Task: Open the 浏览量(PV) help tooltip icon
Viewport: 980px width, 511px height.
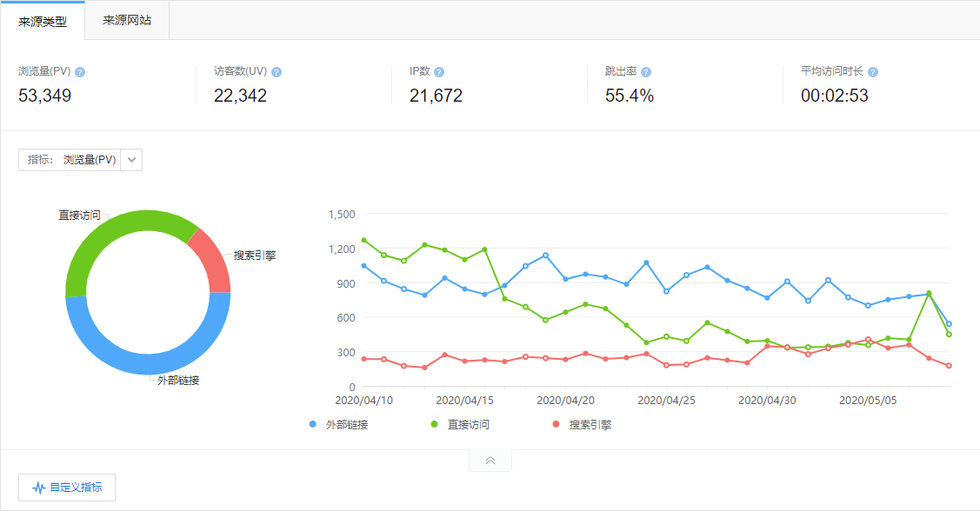Action: 82,72
